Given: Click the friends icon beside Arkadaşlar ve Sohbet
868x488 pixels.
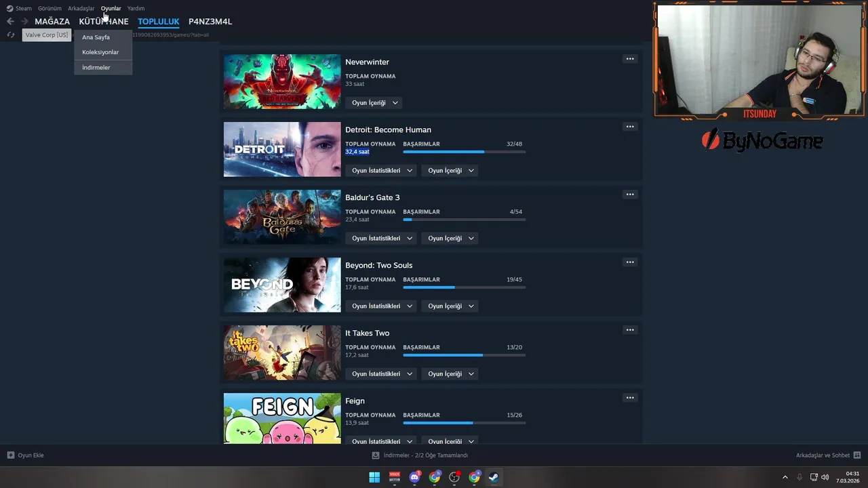Looking at the screenshot, I should [857, 455].
